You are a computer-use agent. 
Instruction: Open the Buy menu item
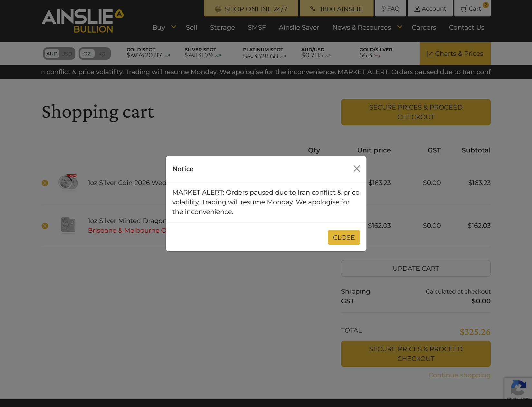(x=158, y=27)
